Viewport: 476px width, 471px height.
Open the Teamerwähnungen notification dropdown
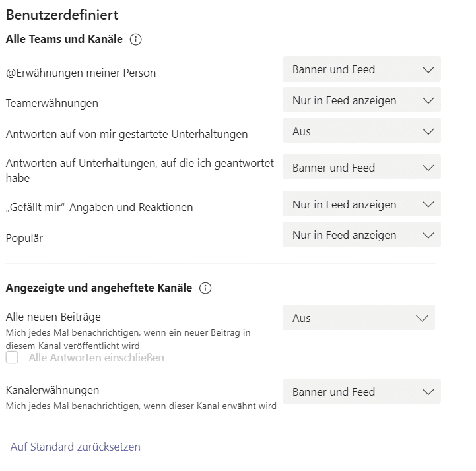pyautogui.click(x=361, y=100)
